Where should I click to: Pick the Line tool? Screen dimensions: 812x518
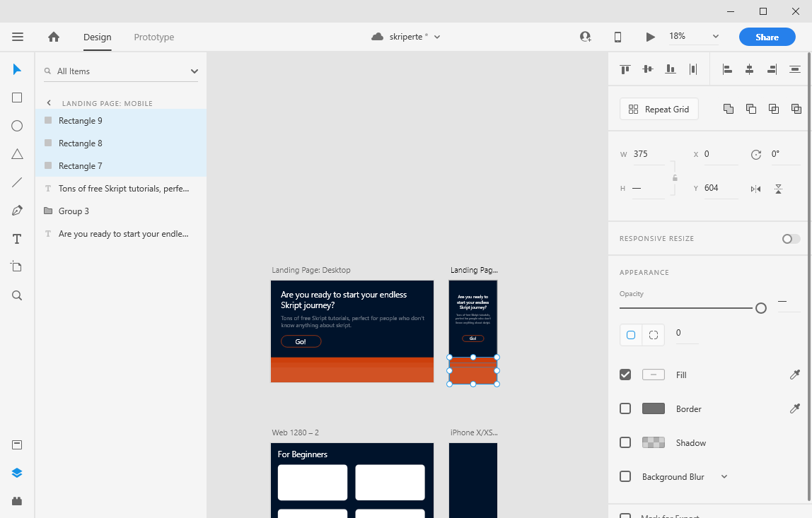[17, 182]
